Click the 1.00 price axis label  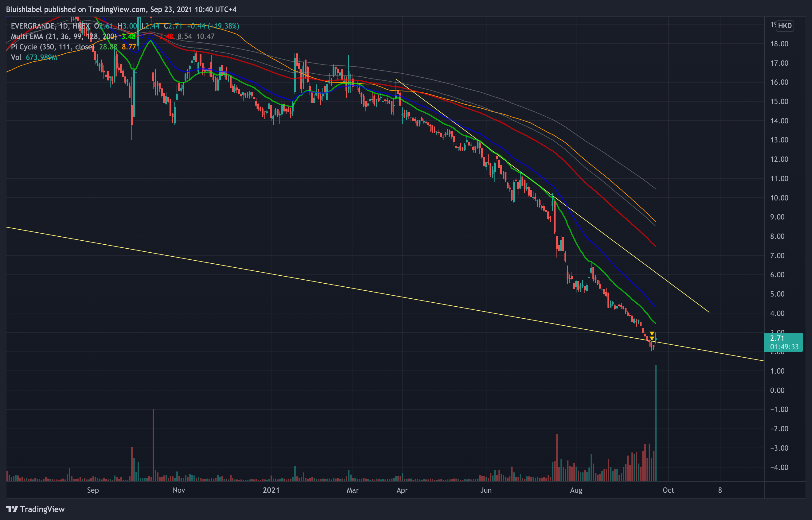tap(777, 371)
